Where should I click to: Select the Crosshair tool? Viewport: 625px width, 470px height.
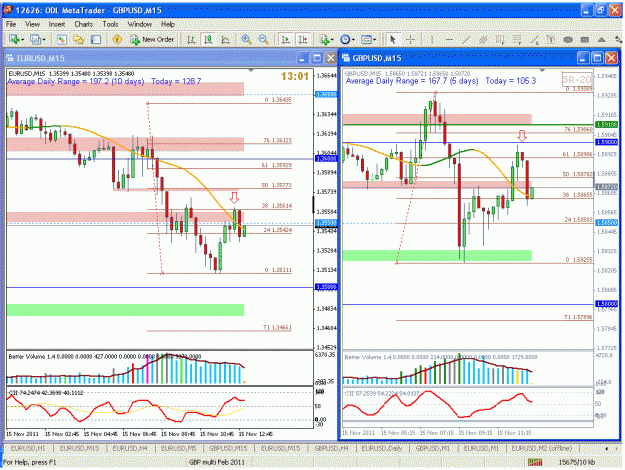[410, 39]
